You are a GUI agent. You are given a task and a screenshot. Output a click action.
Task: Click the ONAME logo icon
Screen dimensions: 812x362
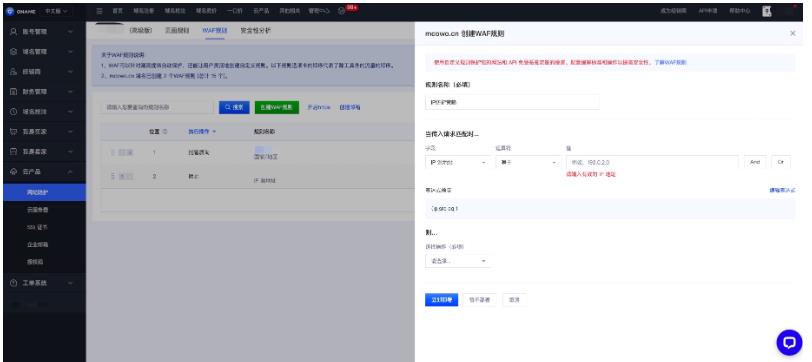point(10,11)
